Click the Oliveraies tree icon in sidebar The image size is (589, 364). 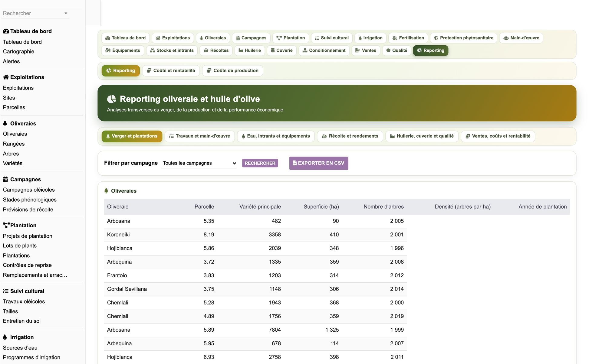pyautogui.click(x=5, y=123)
